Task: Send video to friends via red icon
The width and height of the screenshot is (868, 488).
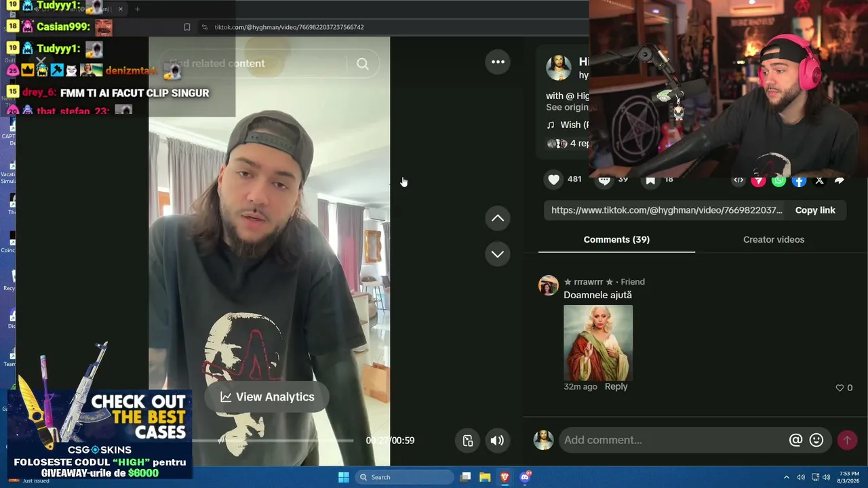Action: point(759,180)
